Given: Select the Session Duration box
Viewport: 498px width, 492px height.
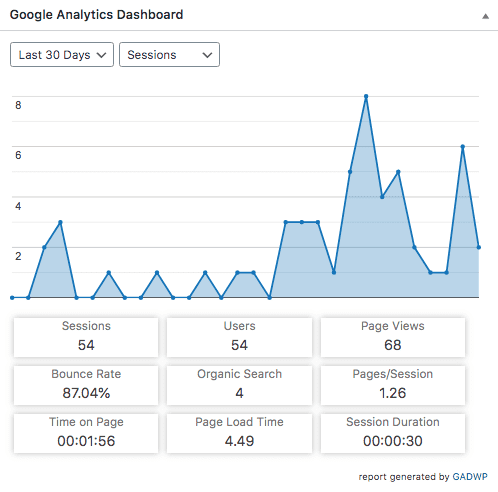Looking at the screenshot, I should 393,433.
